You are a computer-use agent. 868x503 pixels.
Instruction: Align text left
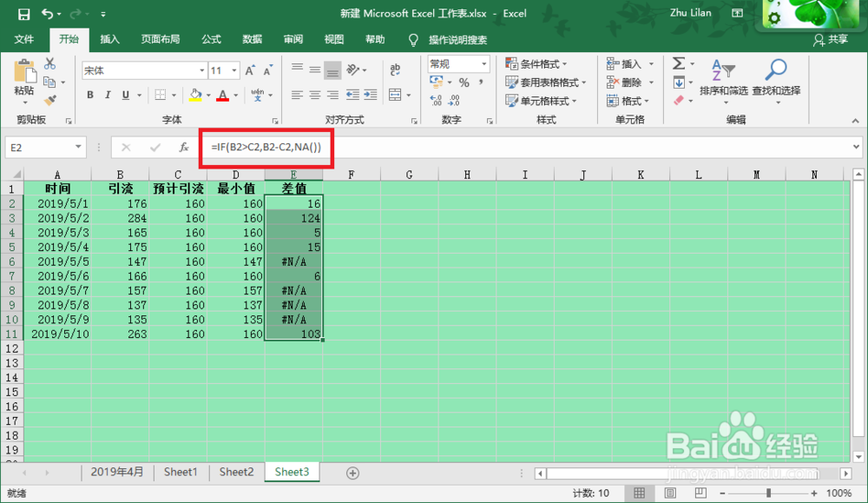point(297,95)
